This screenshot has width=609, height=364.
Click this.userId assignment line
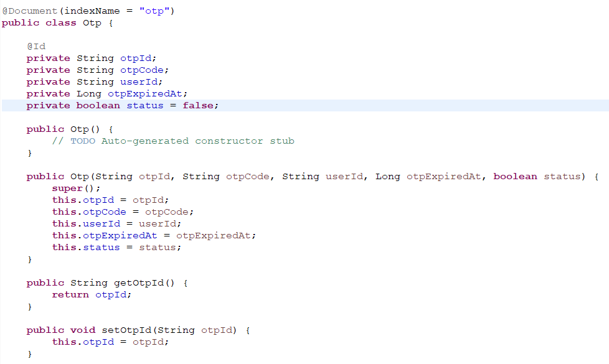point(116,224)
